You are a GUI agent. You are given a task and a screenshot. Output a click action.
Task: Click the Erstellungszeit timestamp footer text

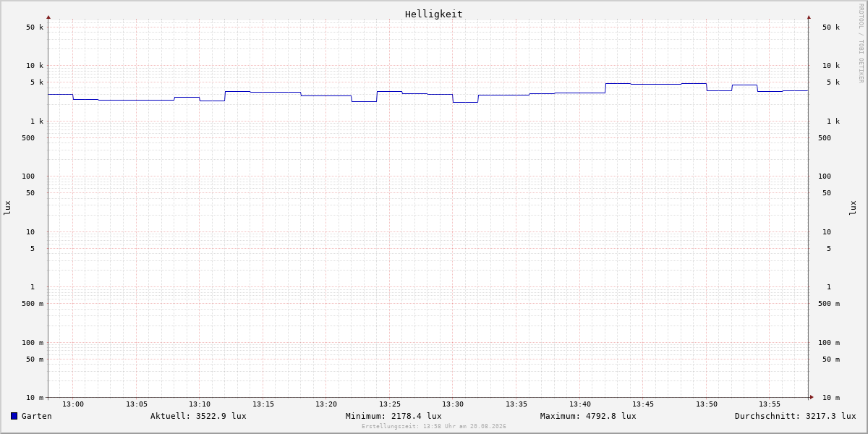434,426
